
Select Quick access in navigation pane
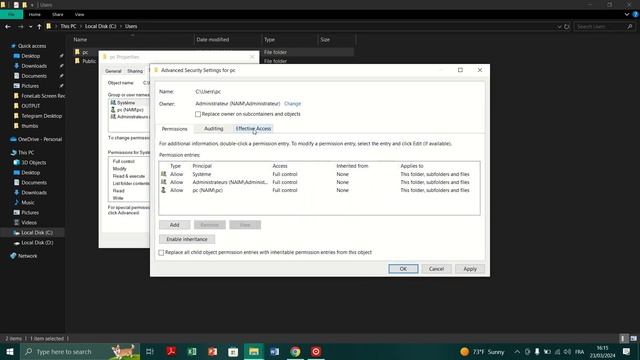(x=32, y=46)
